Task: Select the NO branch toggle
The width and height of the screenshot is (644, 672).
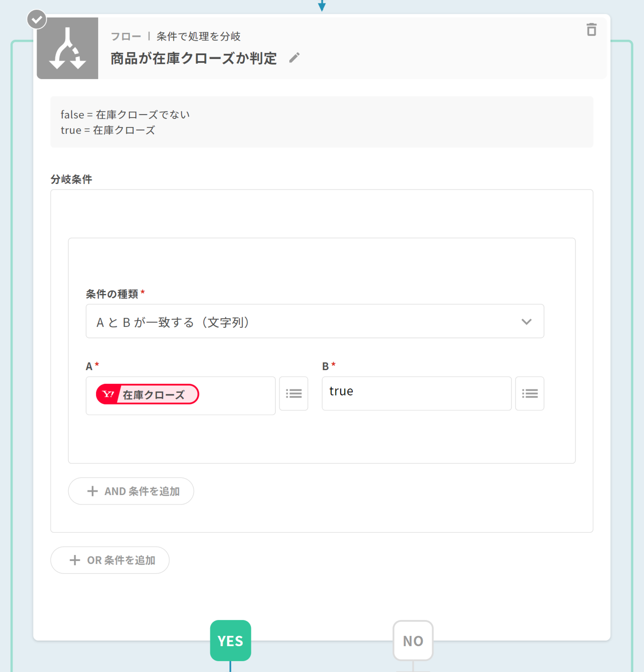Action: pos(413,640)
